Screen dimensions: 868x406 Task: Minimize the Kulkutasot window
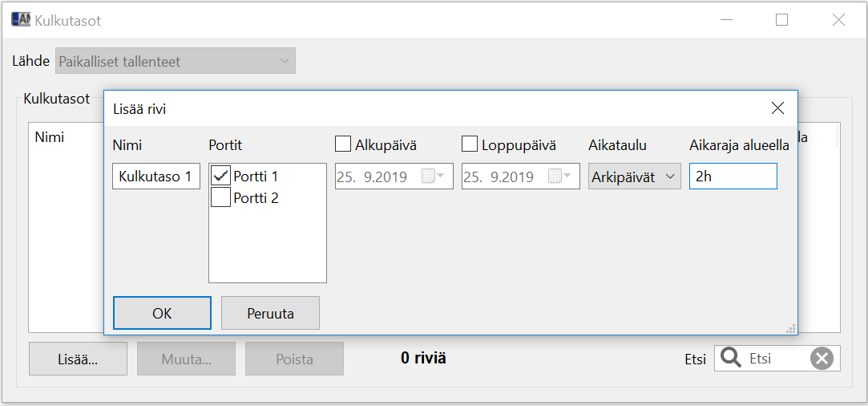click(727, 20)
